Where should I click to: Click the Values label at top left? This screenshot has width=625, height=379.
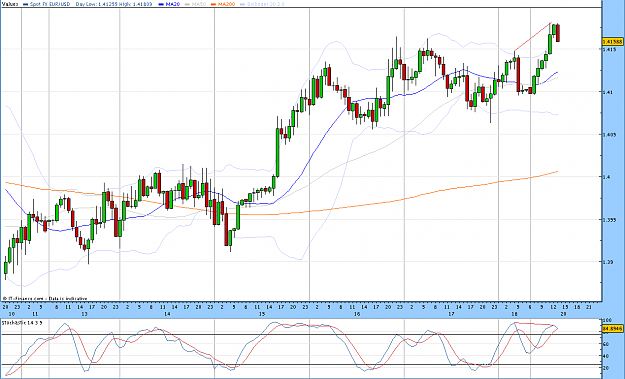pyautogui.click(x=10, y=4)
